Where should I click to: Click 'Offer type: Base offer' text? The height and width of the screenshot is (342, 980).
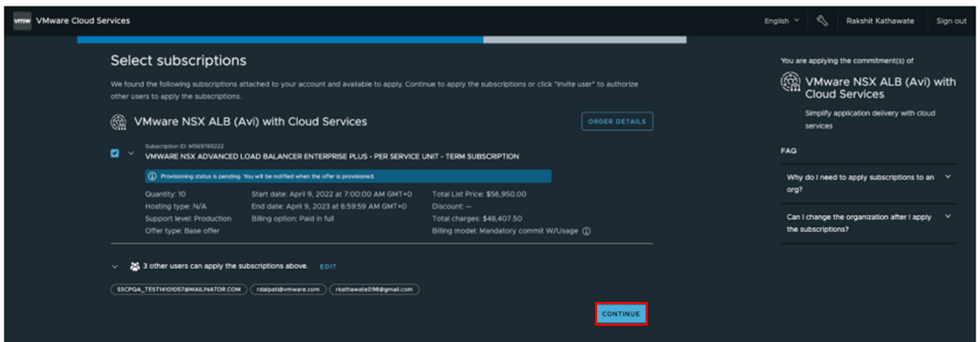point(182,231)
